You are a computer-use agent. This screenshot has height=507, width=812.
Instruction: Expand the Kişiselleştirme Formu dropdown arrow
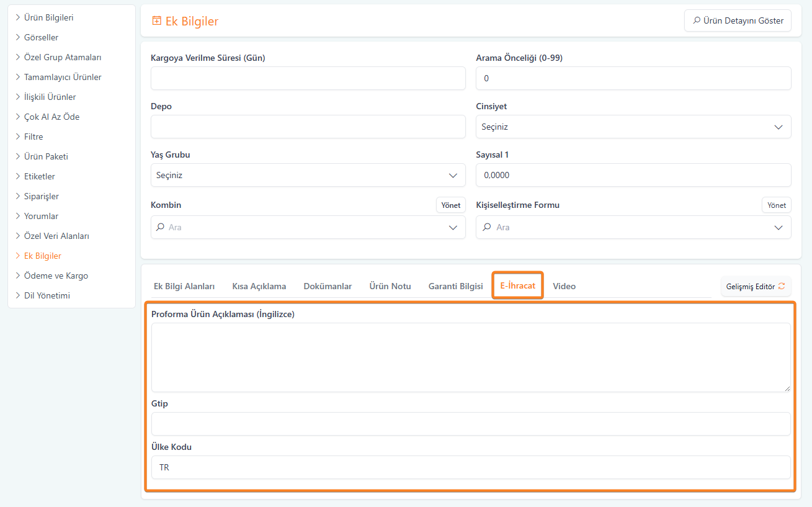[779, 228]
